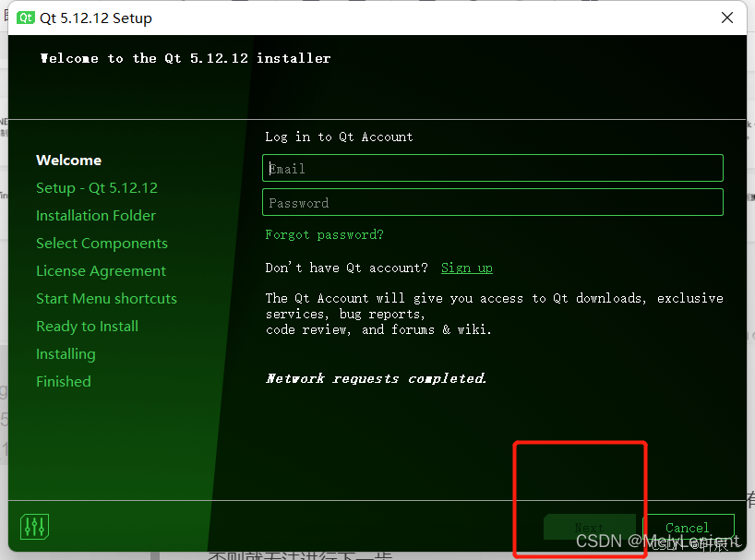Screen dimensions: 755x560
Task: Click the Qt 5.12.12 Setup window title
Action: click(96, 18)
